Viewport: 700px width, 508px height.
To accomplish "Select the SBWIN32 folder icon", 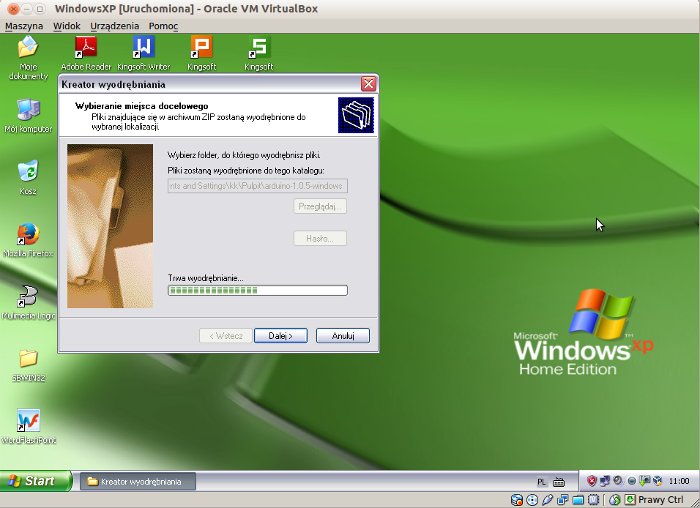I will pyautogui.click(x=28, y=365).
